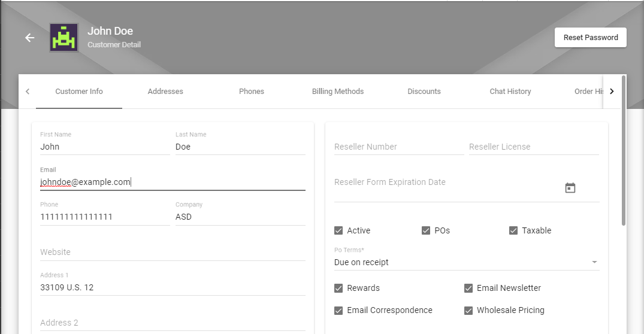This screenshot has height=334, width=644.
Task: Expand the Po Terms dropdown
Action: click(x=467, y=262)
